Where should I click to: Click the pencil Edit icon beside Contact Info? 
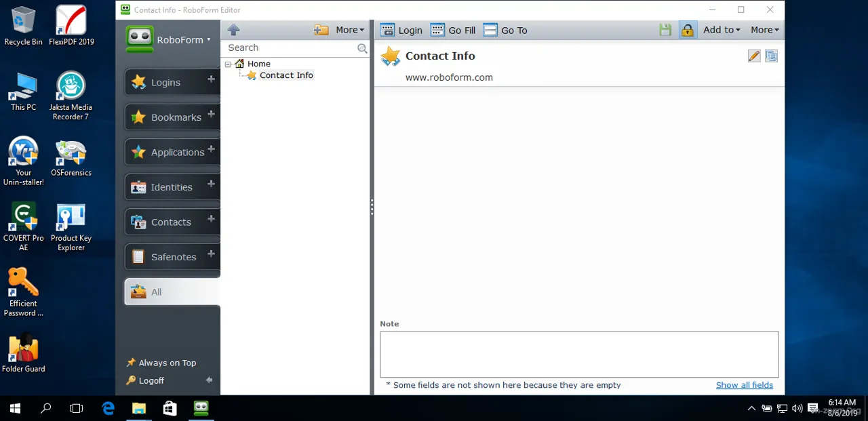pos(754,56)
